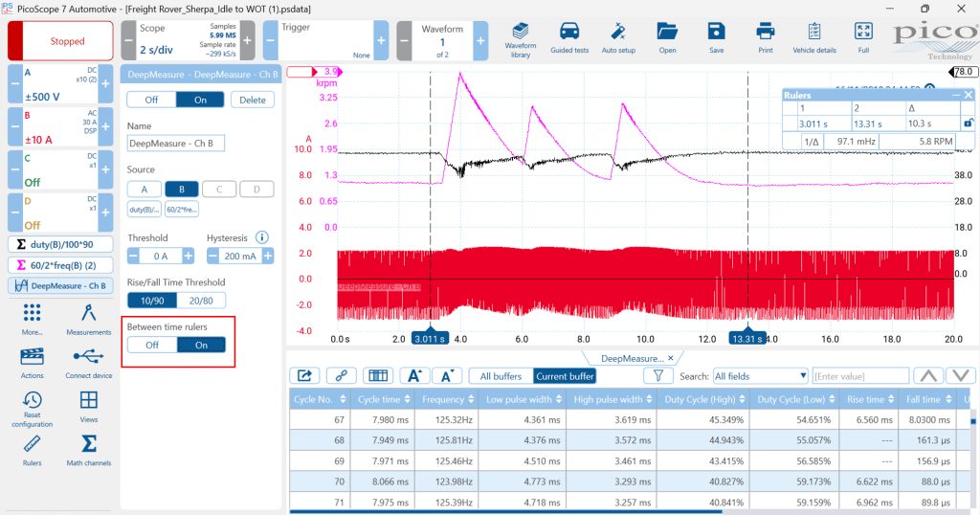980x515 pixels.
Task: Show All buffers
Action: click(x=501, y=376)
